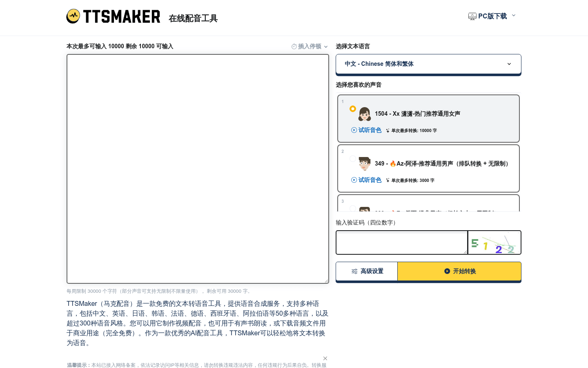Click the PC版下载 menu label
Viewport: 588px width, 368px height.
click(x=492, y=16)
